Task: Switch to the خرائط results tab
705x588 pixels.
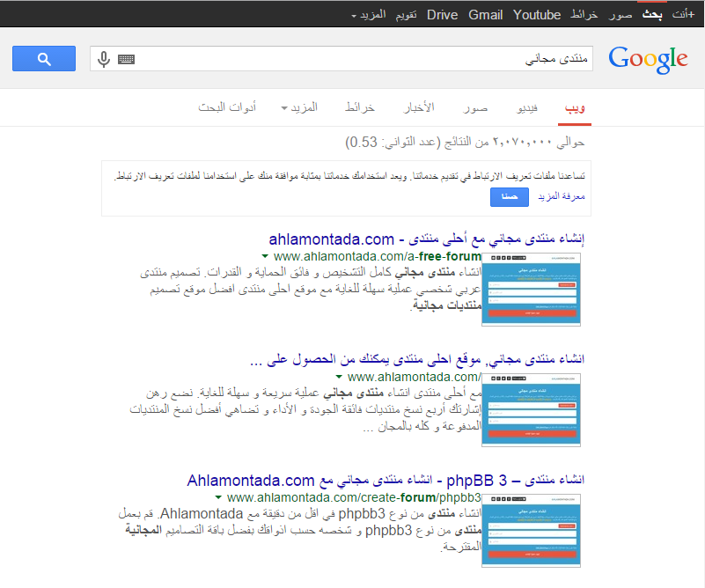Action: (360, 108)
